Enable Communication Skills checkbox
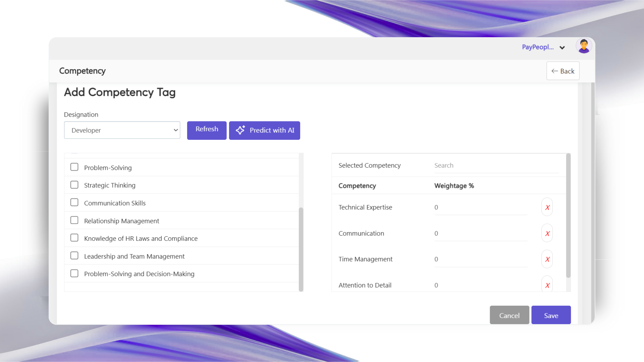Viewport: 644px width, 362px height. (x=74, y=202)
